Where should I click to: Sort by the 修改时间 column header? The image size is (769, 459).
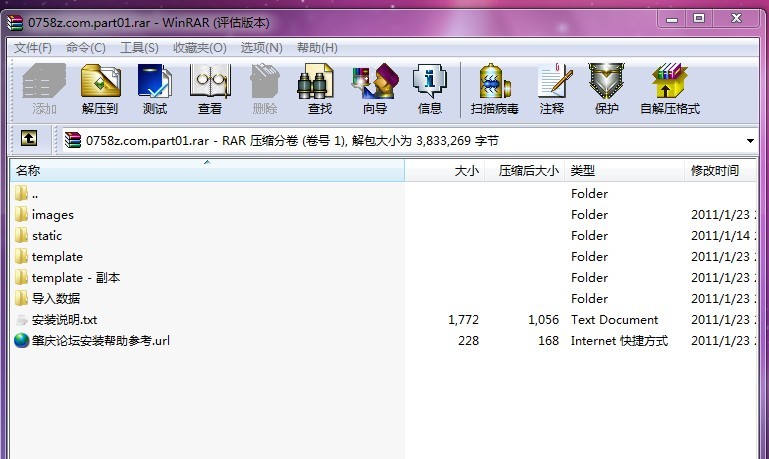[x=720, y=171]
